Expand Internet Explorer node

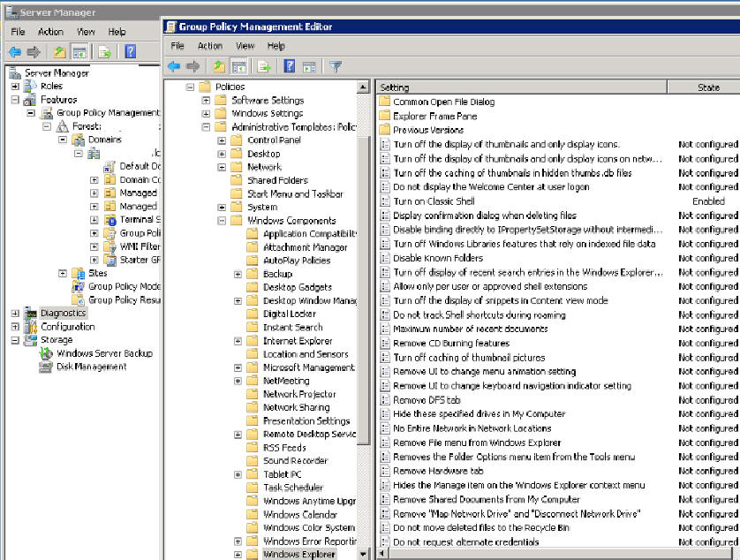pos(238,341)
